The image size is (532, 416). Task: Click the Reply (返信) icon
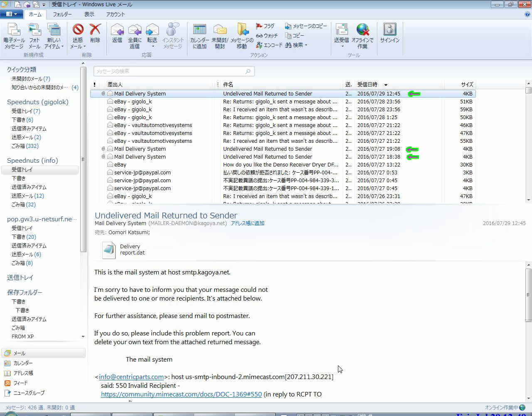pos(117,30)
